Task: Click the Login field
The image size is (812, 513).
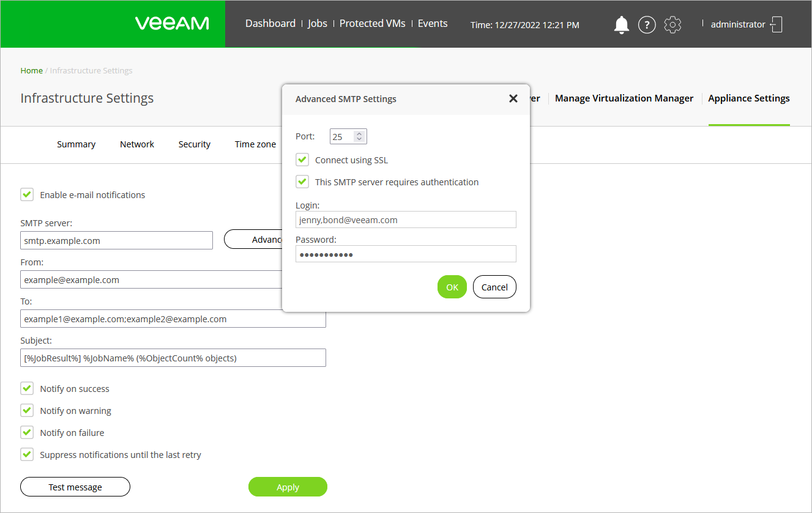Action: [406, 220]
